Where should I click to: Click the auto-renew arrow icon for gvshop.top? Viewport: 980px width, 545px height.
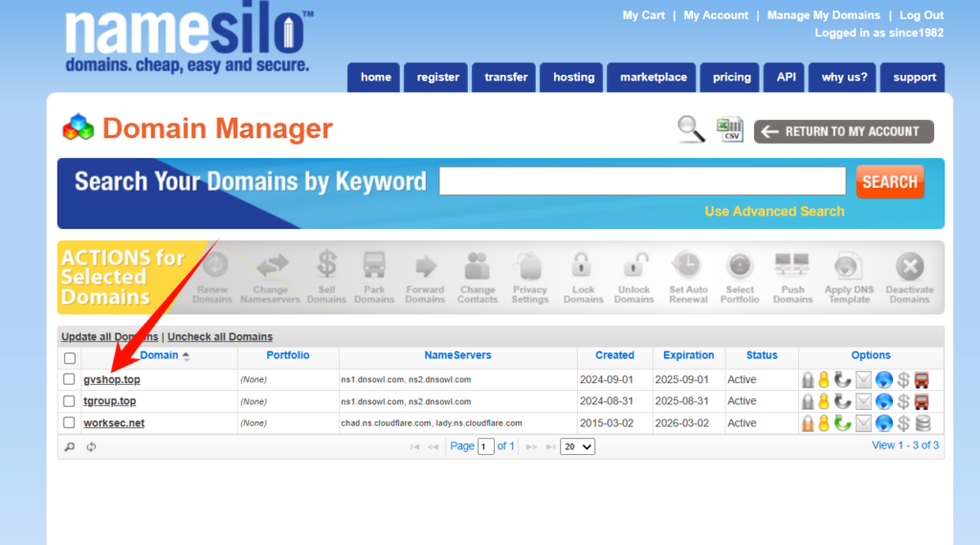[x=842, y=380]
